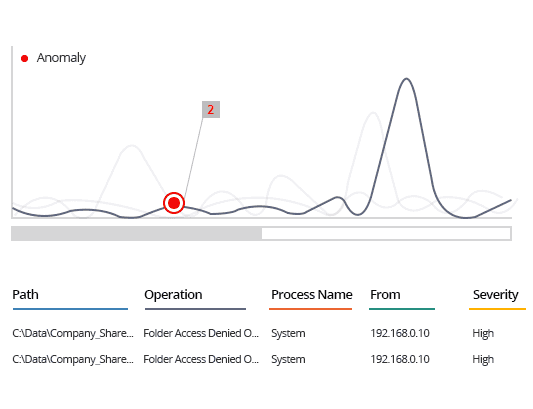Select first row's 192.168.0.10 address
Screen dimensions: 533x409
tap(400, 333)
